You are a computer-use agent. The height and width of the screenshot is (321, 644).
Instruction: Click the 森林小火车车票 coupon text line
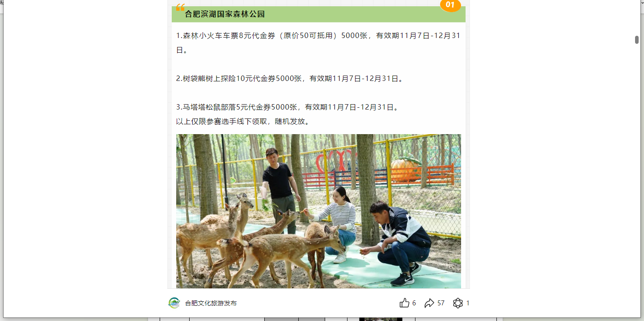click(x=318, y=43)
